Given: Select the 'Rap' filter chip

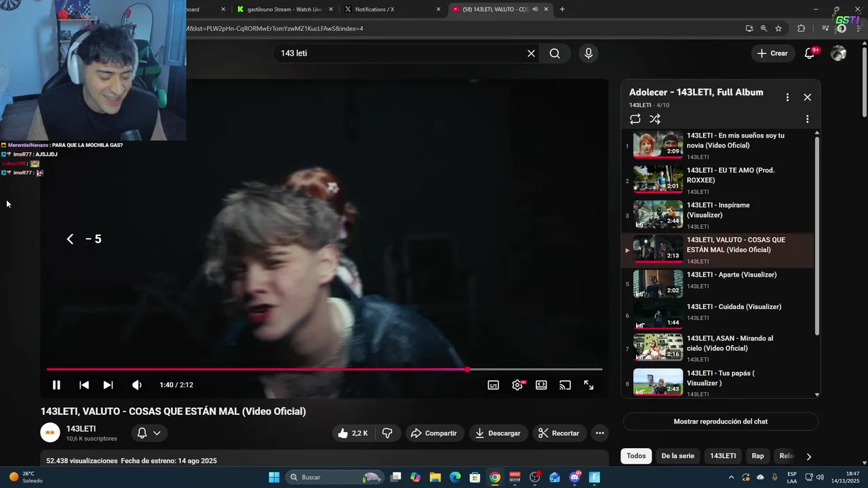Looking at the screenshot, I should 757,456.
